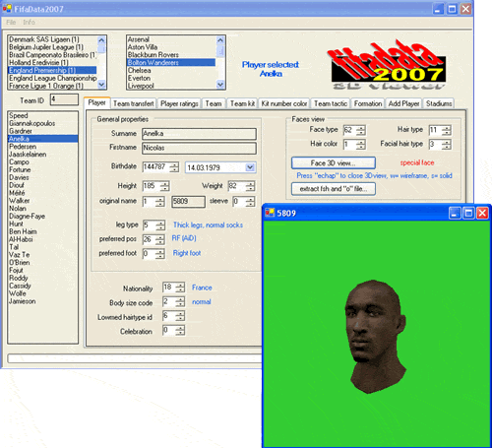492x448 pixels.
Task: Click the Celebration spinner arrows
Action: tap(180, 331)
